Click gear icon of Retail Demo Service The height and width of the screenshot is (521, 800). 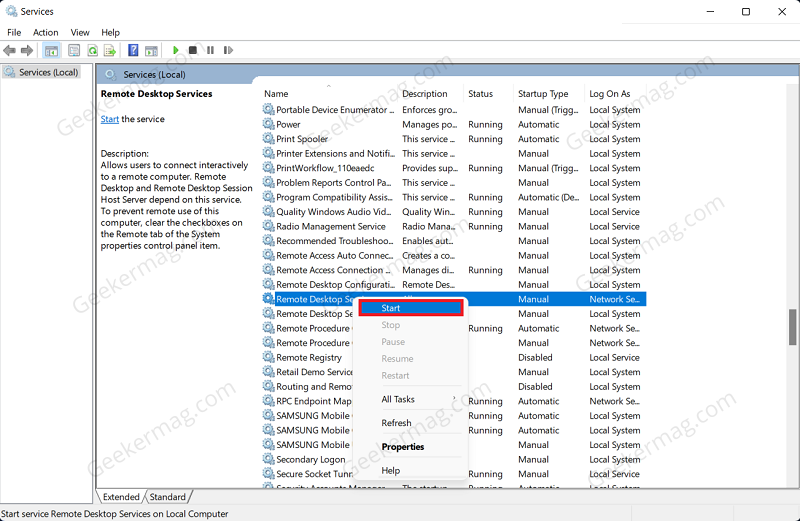tap(268, 371)
